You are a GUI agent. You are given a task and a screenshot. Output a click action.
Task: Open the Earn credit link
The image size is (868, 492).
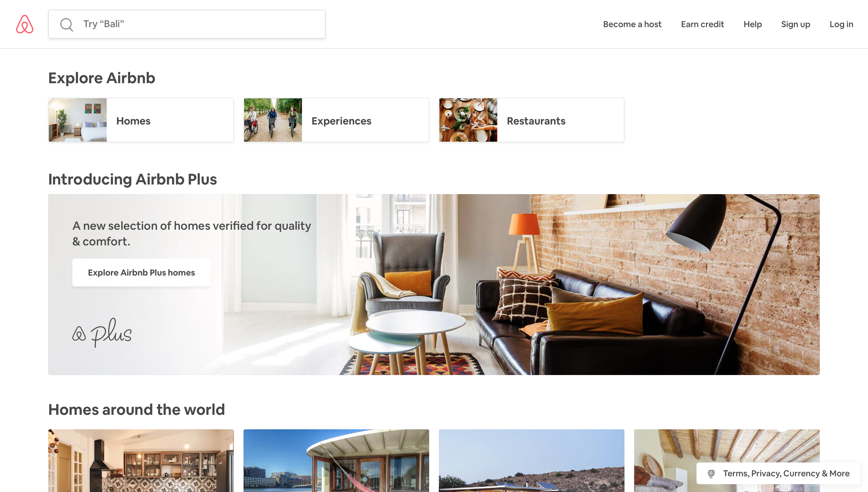[703, 24]
